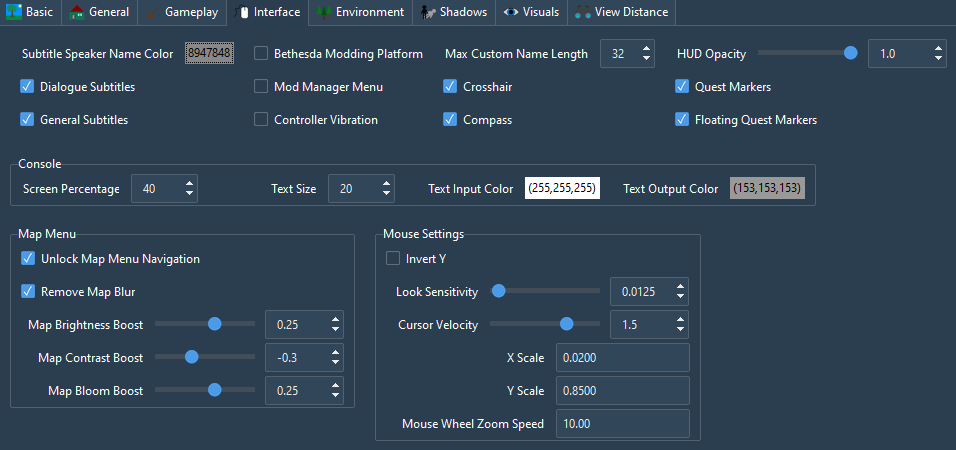Switch to the General tab
Image resolution: width=956 pixels, height=450 pixels.
tap(99, 12)
